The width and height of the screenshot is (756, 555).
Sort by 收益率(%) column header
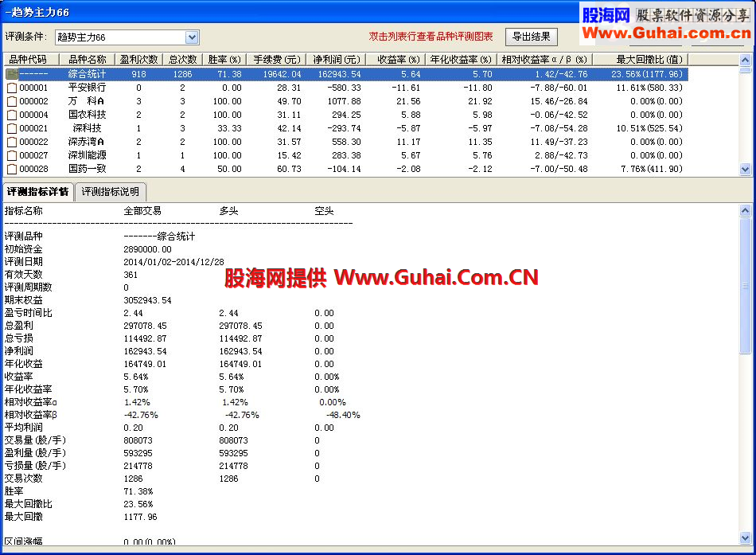tap(396, 60)
